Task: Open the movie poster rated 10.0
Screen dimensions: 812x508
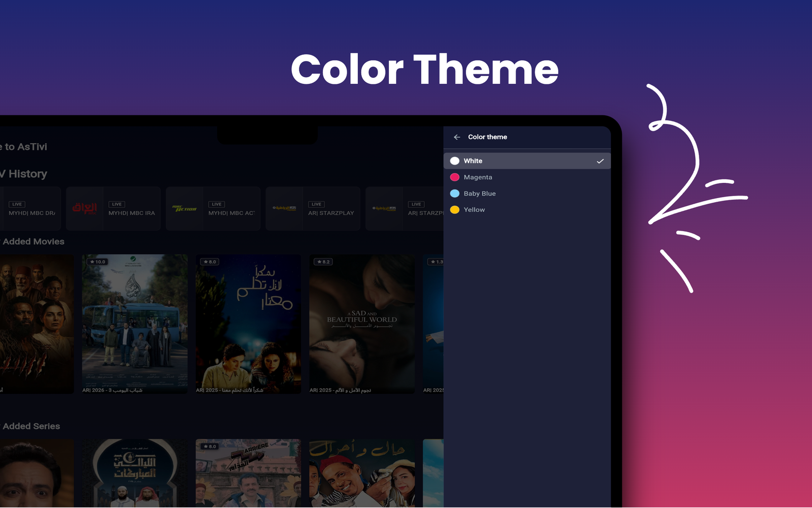Action: point(135,324)
